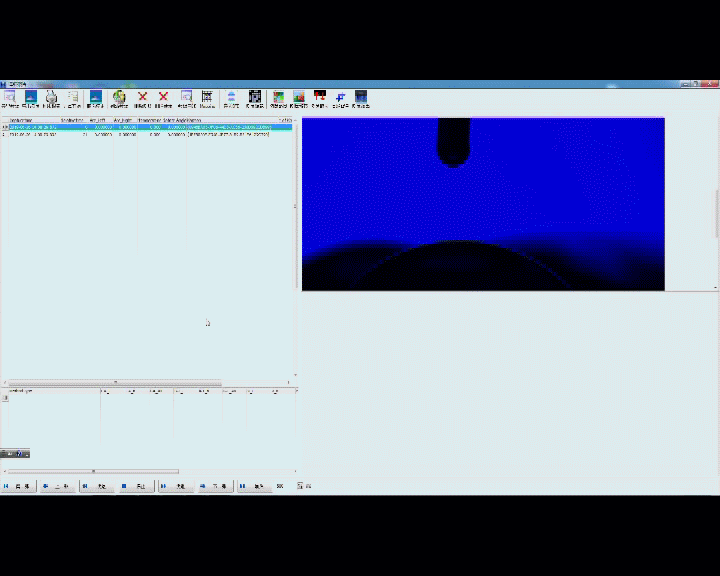720x576 pixels.
Task: Click the red X icon beside the document-magnifier icon
Action: [x=163, y=96]
